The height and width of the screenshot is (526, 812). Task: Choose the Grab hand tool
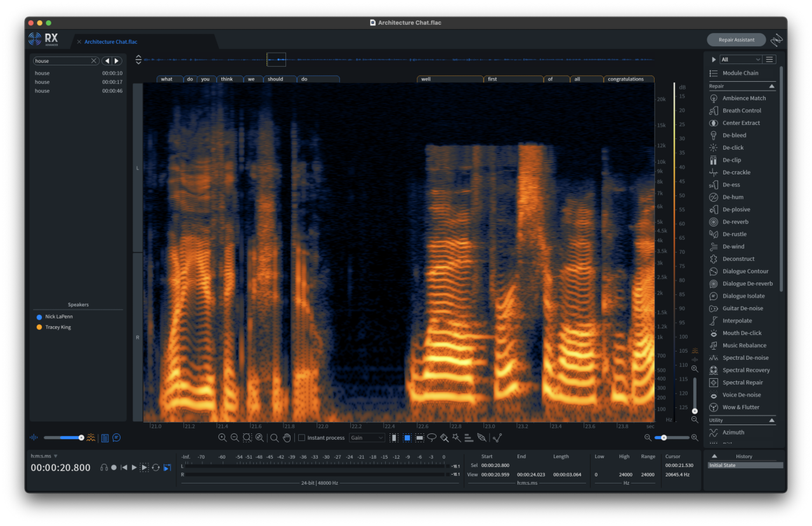[x=287, y=438]
